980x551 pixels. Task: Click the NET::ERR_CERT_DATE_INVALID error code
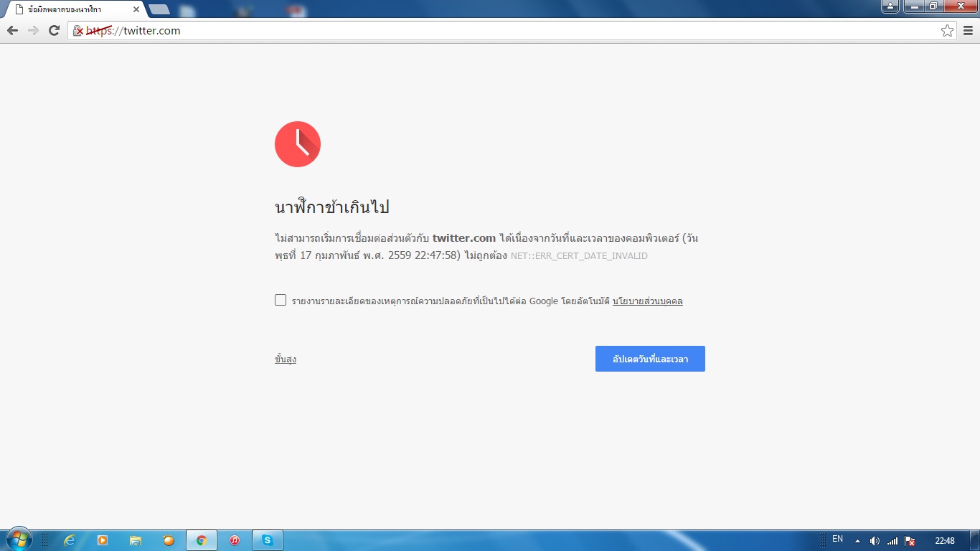pos(579,256)
